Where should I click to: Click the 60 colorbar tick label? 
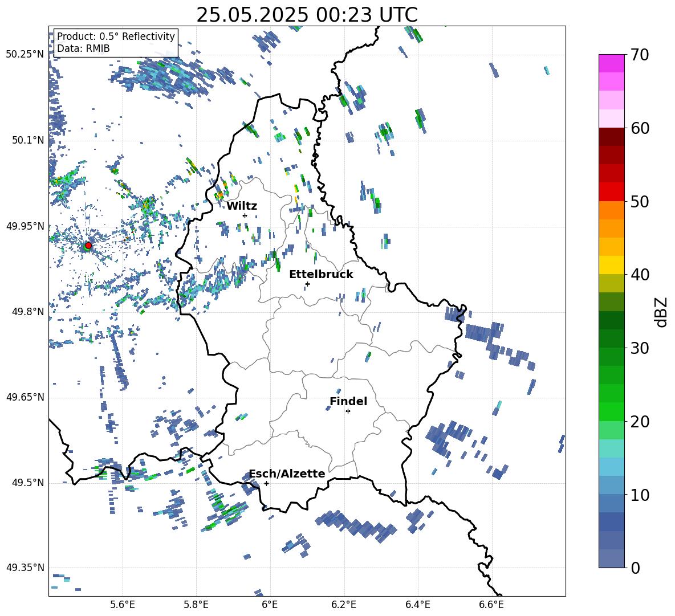[639, 128]
